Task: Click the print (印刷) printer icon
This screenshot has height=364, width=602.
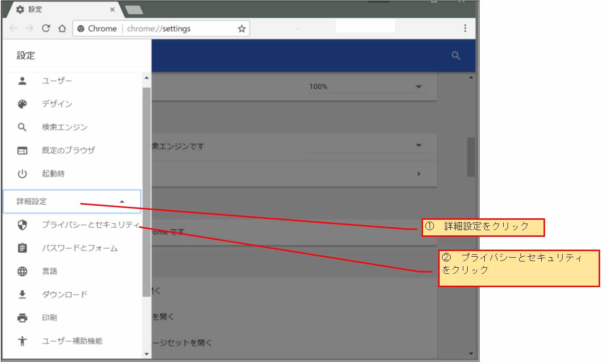Action: point(22,318)
